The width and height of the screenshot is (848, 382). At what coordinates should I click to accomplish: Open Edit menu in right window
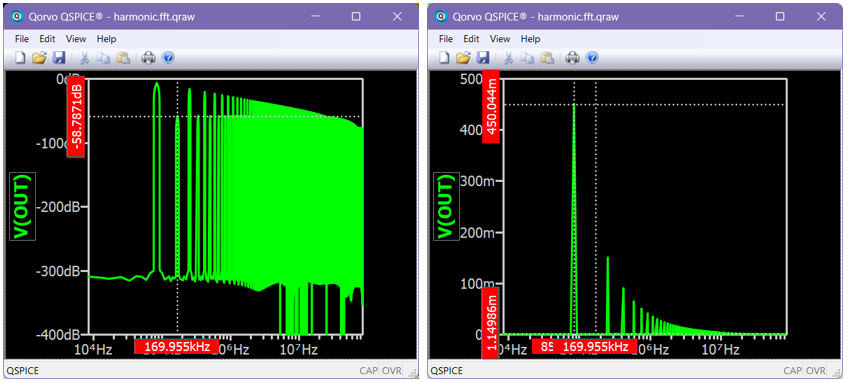tap(471, 39)
